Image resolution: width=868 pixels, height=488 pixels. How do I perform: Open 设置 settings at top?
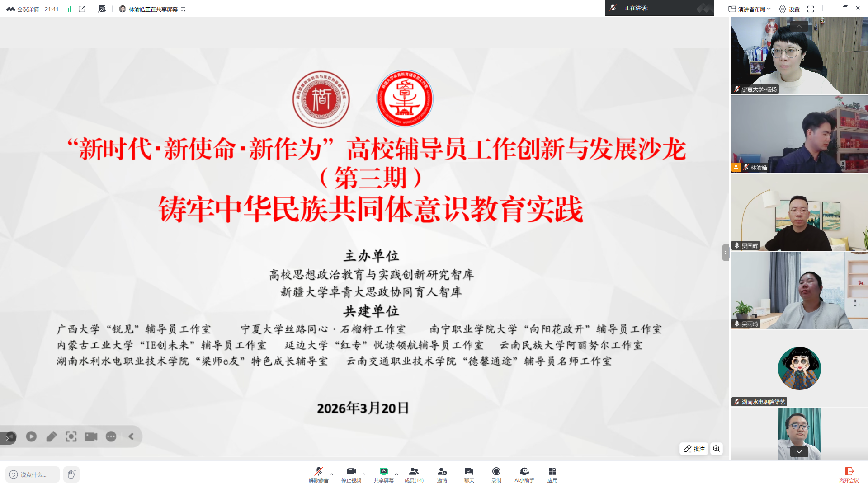coord(789,9)
